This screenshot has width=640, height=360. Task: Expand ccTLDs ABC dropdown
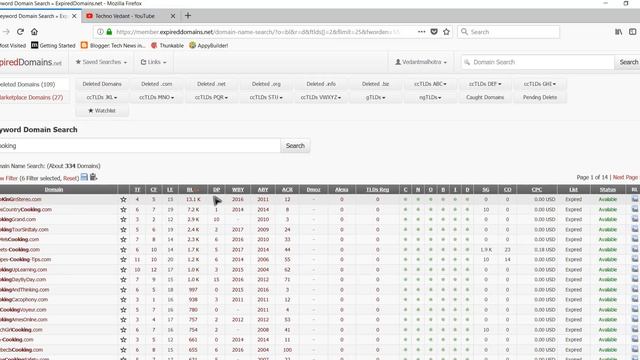(430, 84)
